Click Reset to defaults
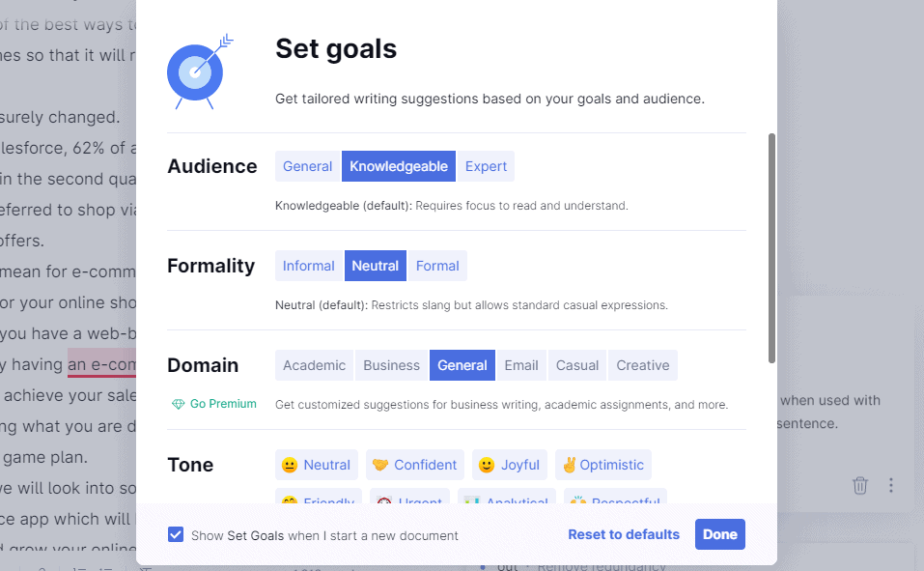 pos(624,534)
